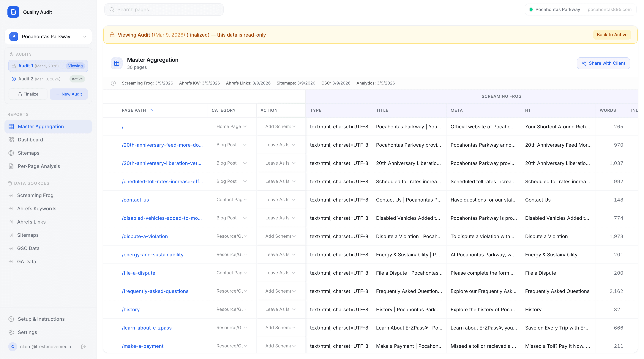
Task: Click the New Audit button
Action: point(69,94)
